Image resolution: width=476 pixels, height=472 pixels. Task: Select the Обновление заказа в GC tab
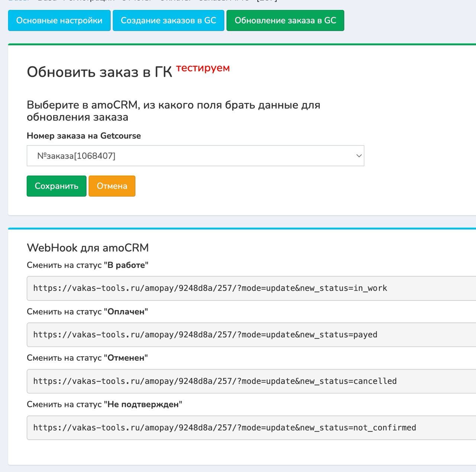[285, 20]
